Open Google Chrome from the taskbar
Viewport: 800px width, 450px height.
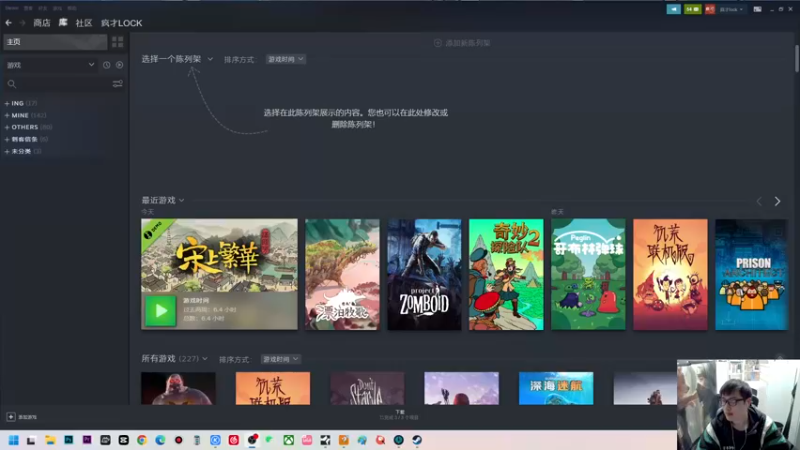142,440
